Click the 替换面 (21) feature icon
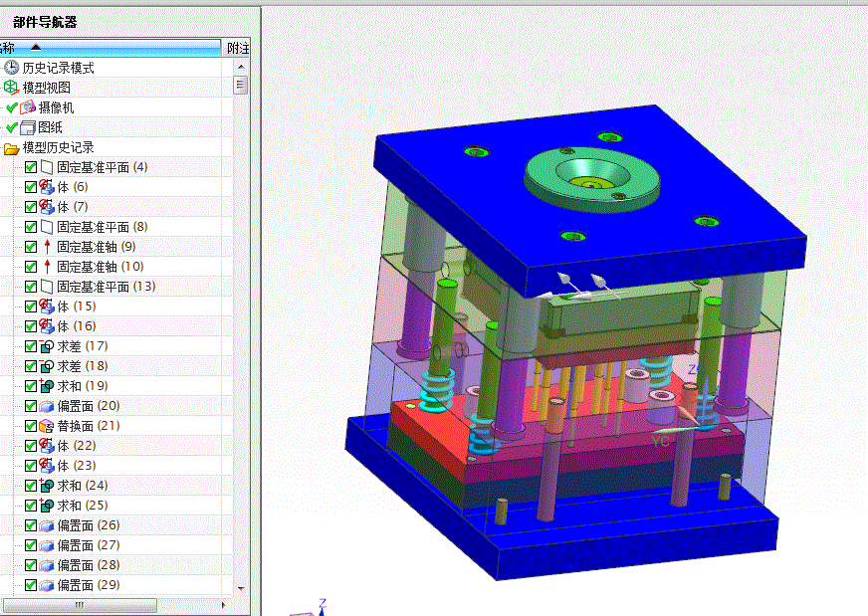Image resolution: width=868 pixels, height=616 pixels. 47,426
